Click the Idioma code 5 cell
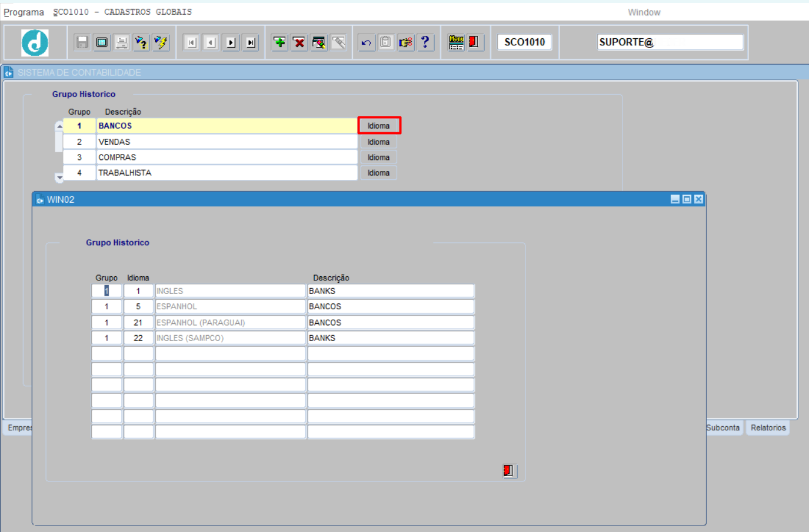This screenshot has height=532, width=809. tap(138, 307)
